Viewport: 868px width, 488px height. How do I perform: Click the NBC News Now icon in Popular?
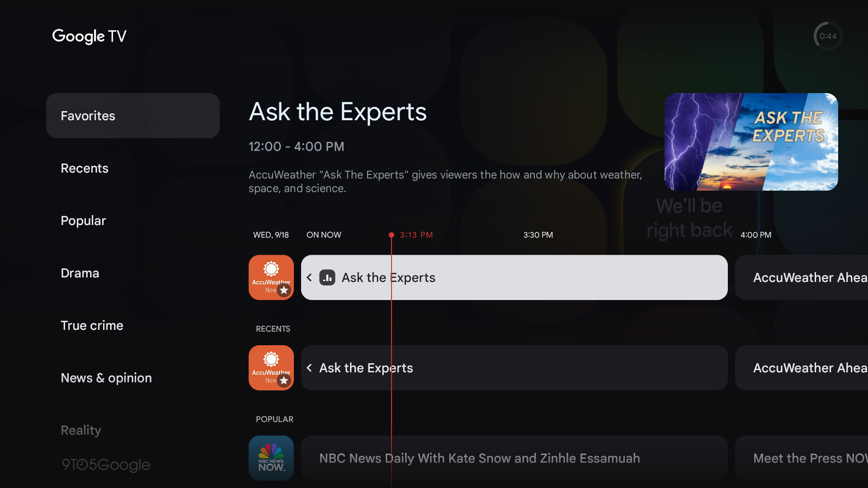(271, 458)
